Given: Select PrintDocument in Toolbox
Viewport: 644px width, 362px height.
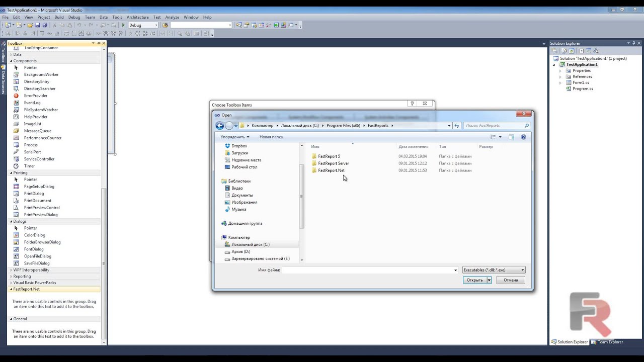Looking at the screenshot, I should point(38,201).
